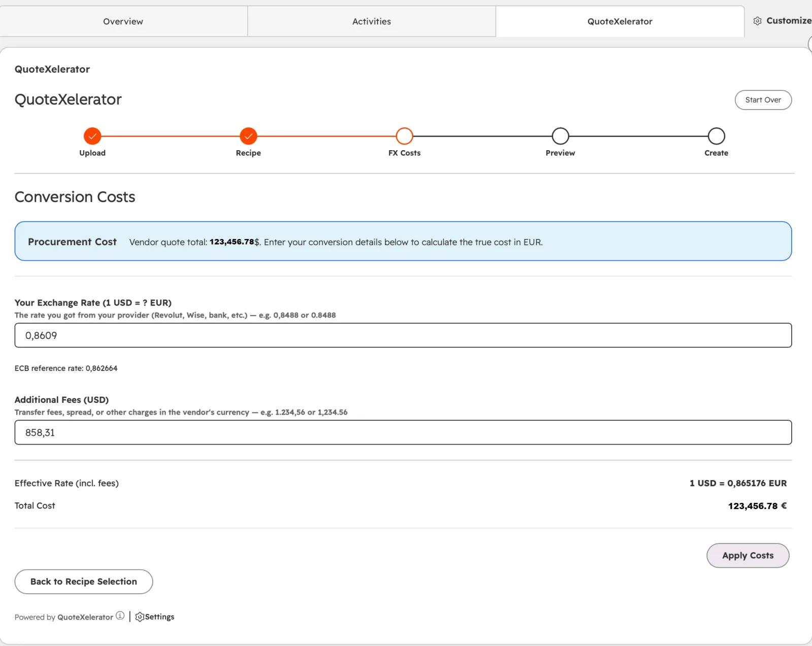Image resolution: width=812 pixels, height=646 pixels.
Task: Open the Overview tab
Action: coord(123,21)
